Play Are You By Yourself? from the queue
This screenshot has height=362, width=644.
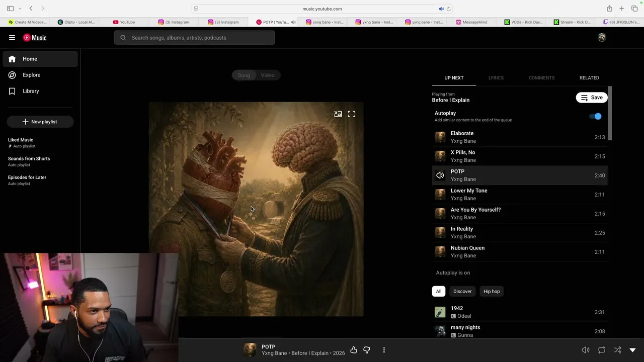520,214
